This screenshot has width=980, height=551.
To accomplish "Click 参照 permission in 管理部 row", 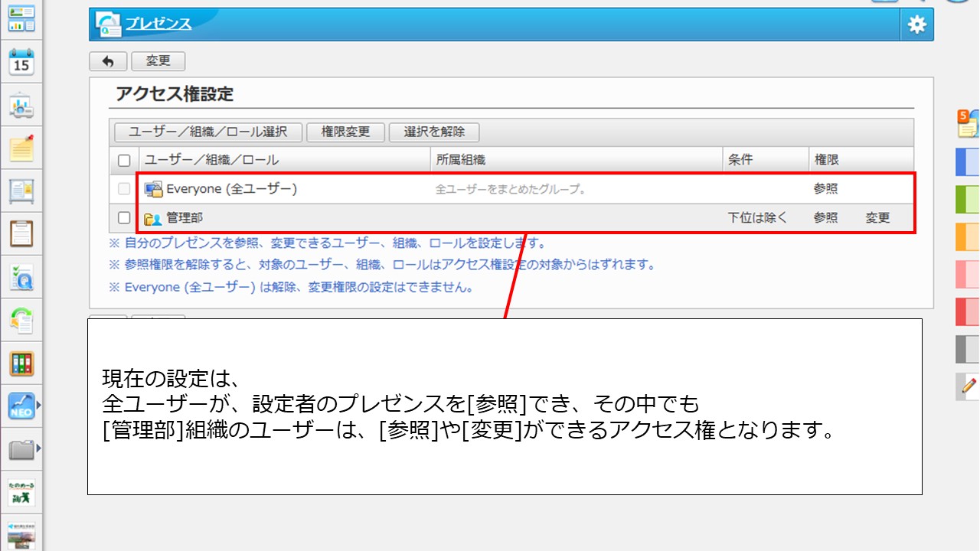I will point(826,218).
